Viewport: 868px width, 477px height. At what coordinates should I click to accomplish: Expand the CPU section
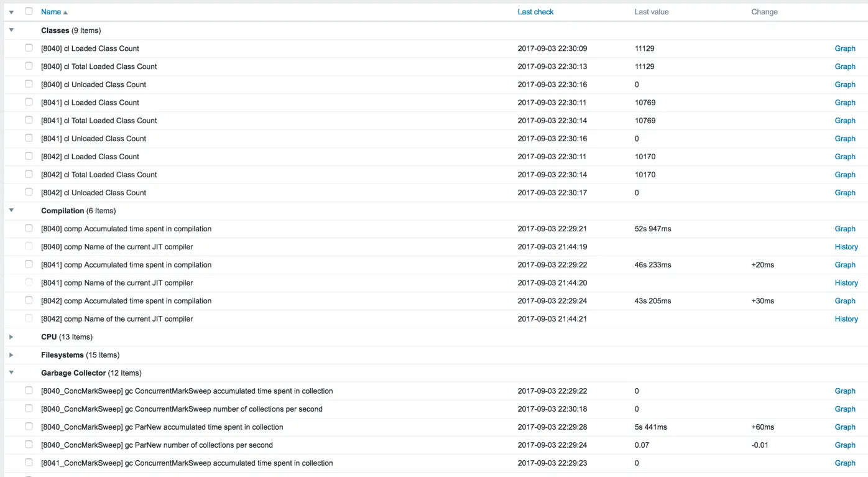click(11, 336)
